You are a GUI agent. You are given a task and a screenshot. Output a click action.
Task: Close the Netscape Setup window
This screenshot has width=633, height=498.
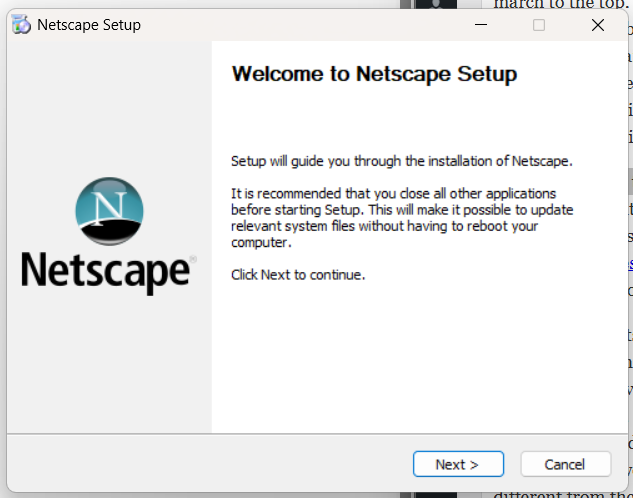point(598,25)
